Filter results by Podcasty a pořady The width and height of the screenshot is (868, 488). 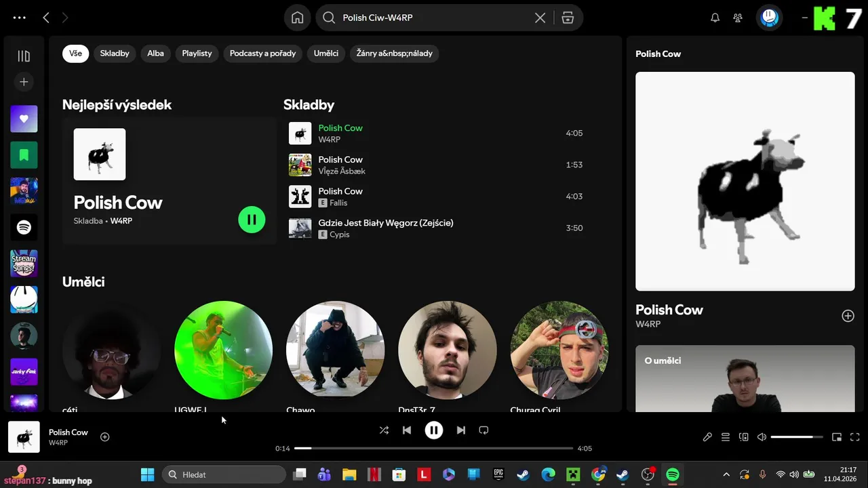(x=262, y=54)
